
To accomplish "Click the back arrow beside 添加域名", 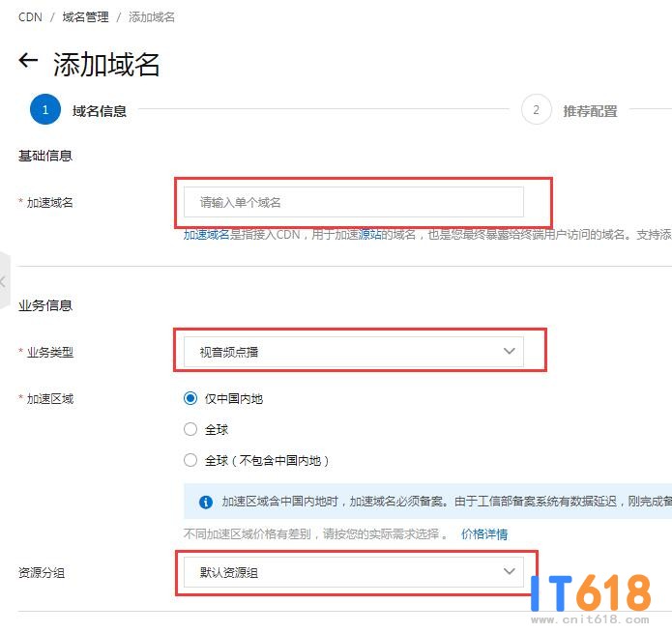I will tap(28, 60).
